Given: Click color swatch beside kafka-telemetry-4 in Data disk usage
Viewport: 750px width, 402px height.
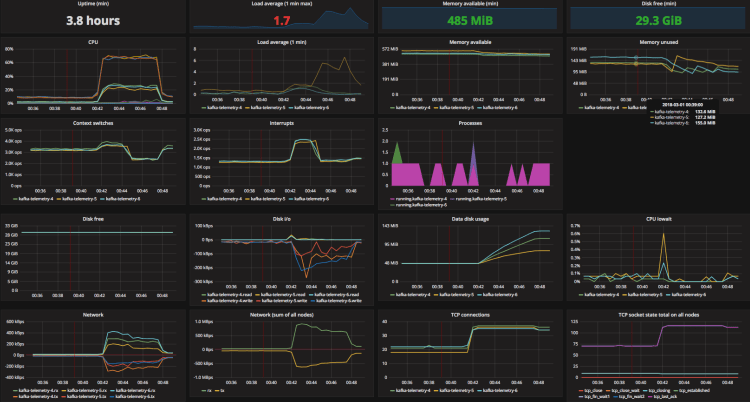Looking at the screenshot, I should (393, 295).
